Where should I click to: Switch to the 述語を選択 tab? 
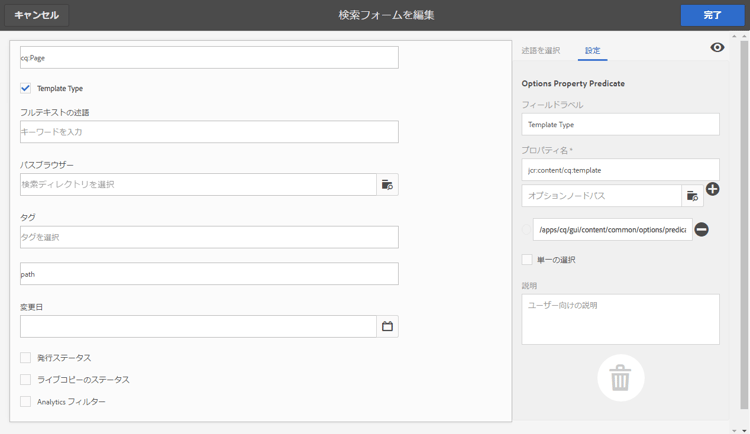point(541,50)
